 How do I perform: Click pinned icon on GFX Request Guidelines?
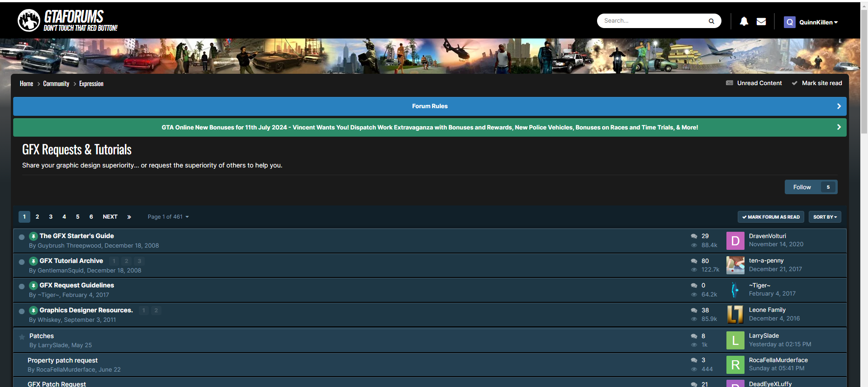33,285
